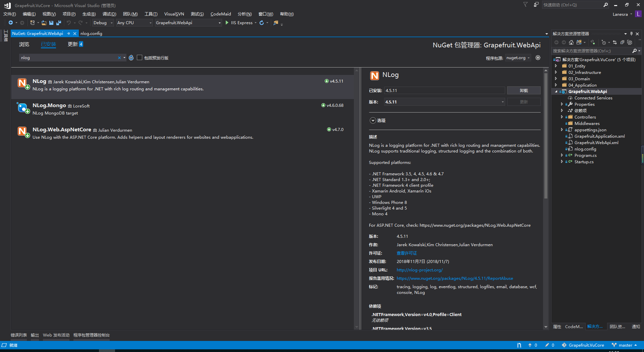The image size is (644, 352).
Task: Open the 错误列表 panel tab
Action: (19, 335)
